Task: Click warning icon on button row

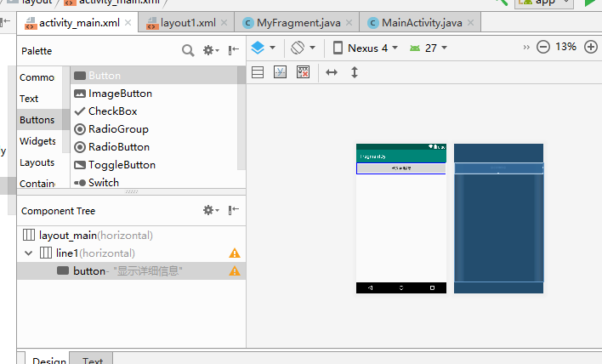Action: tap(234, 271)
